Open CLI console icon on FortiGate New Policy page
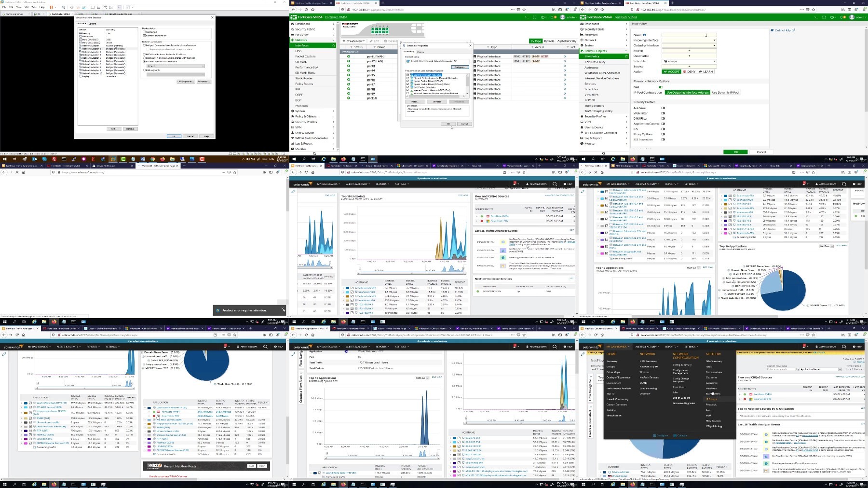The image size is (868, 488). tap(816, 17)
